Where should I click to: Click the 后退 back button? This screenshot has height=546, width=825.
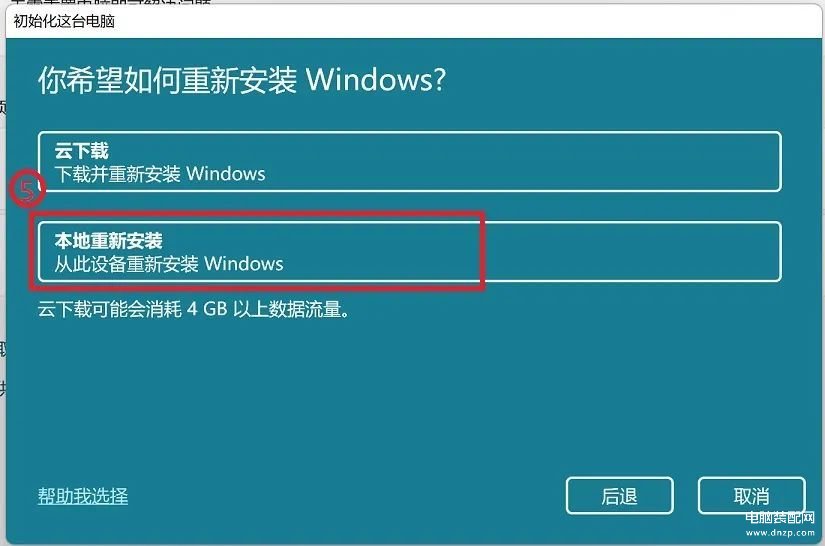tap(620, 496)
